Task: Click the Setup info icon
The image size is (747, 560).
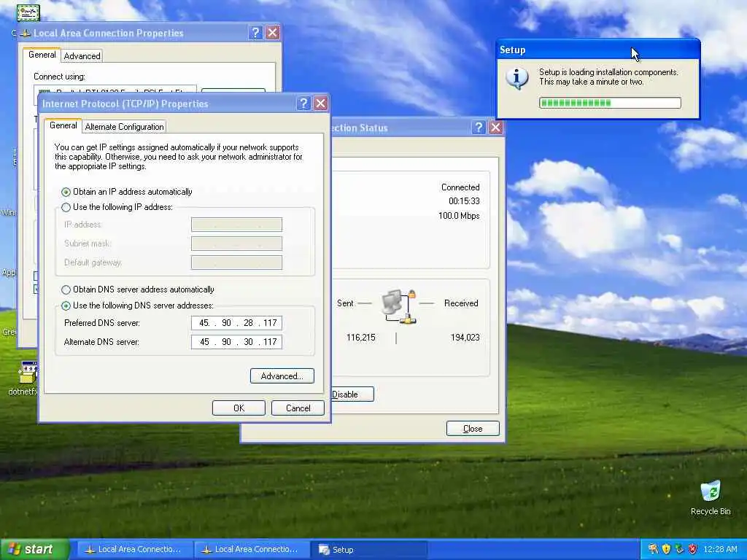Action: pyautogui.click(x=517, y=77)
